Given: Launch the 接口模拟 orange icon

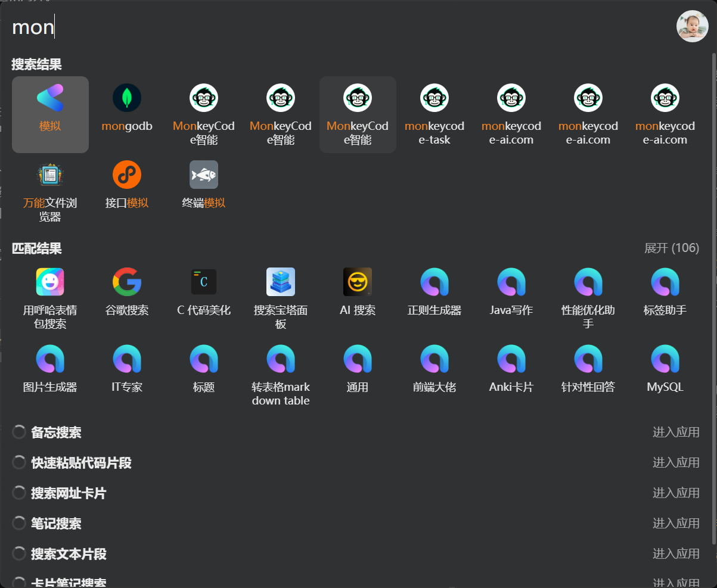Looking at the screenshot, I should pos(127,175).
